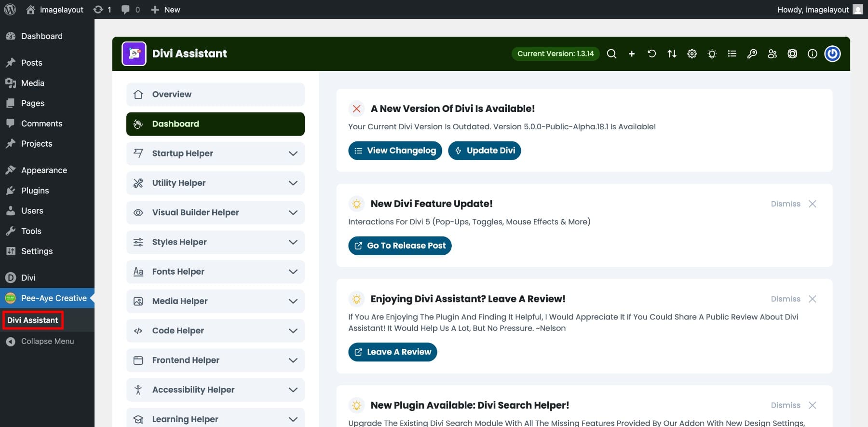This screenshot has height=427, width=868.
Task: Open the Pages menu item
Action: 47,103
